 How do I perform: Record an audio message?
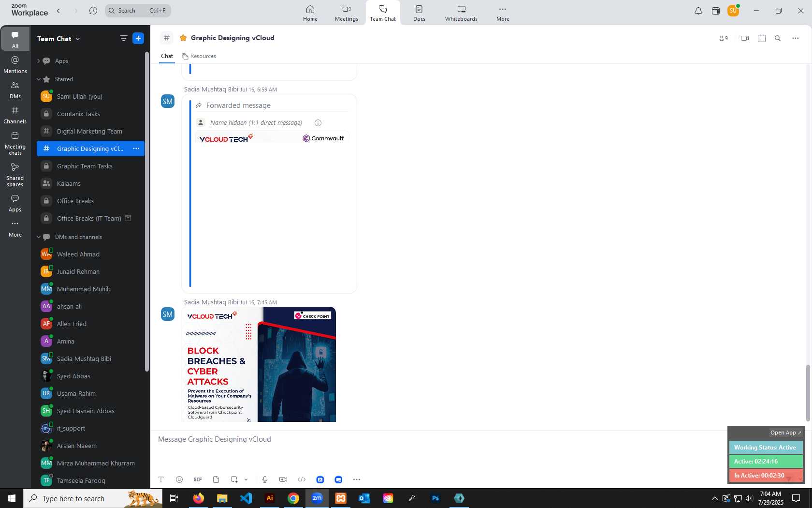tap(265, 479)
